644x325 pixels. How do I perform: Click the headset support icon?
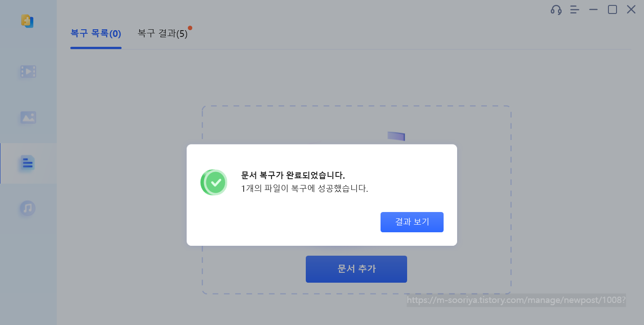[x=556, y=10]
